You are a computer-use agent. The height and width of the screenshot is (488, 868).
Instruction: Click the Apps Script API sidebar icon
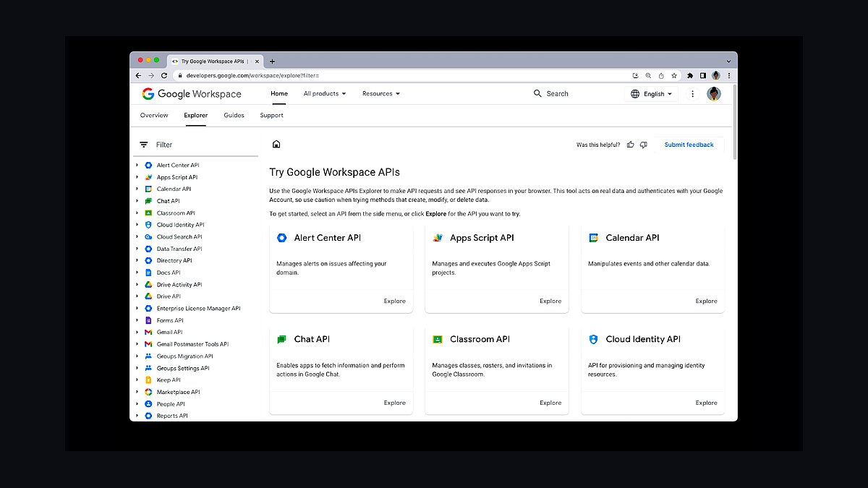click(148, 177)
